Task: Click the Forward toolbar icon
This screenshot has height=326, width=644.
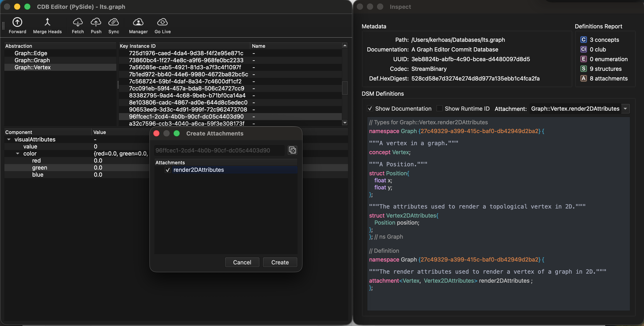Action: 17,22
